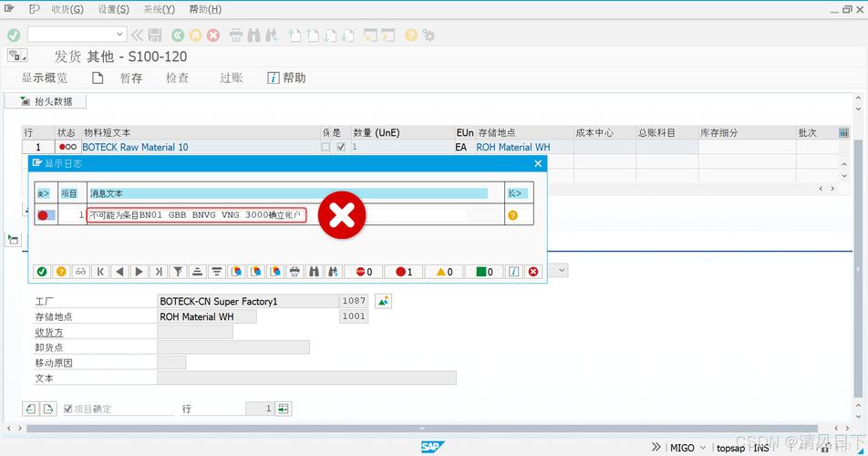Jump to first entry in log dialog

[100, 272]
